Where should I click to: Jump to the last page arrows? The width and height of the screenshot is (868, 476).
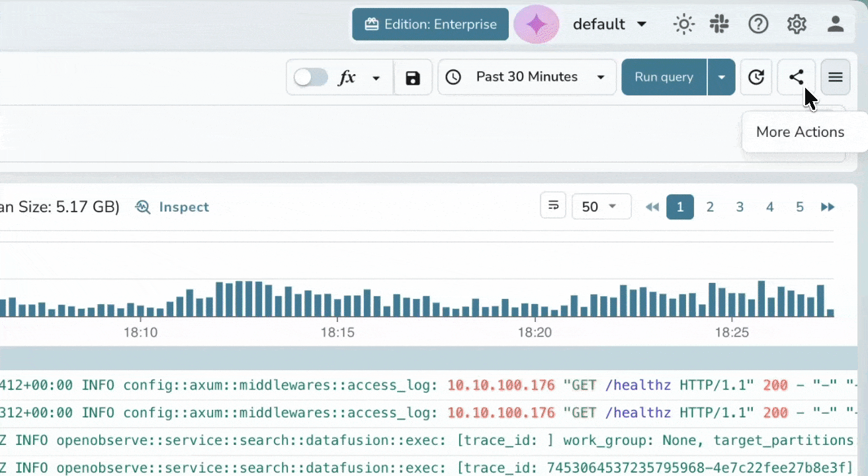[828, 207]
